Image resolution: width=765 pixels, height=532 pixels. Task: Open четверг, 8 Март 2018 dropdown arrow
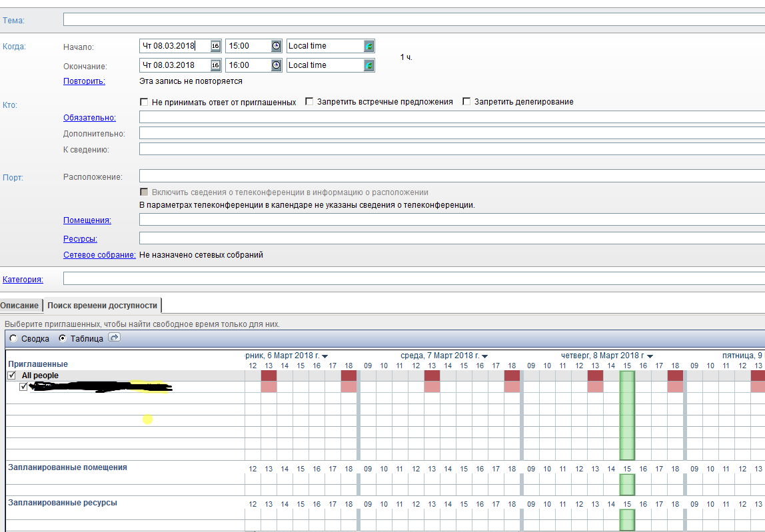pos(650,356)
